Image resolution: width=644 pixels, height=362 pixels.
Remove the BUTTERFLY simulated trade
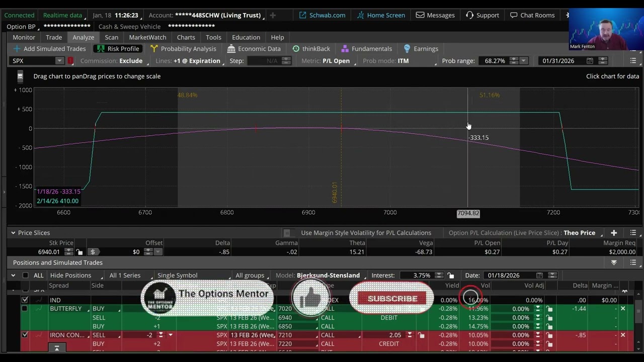[623, 309]
